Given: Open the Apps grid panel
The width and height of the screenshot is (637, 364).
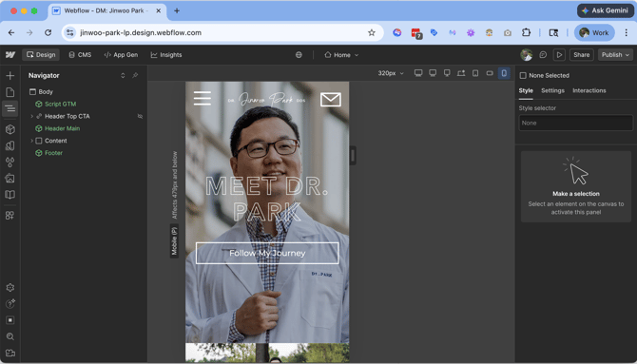Looking at the screenshot, I should (10, 216).
